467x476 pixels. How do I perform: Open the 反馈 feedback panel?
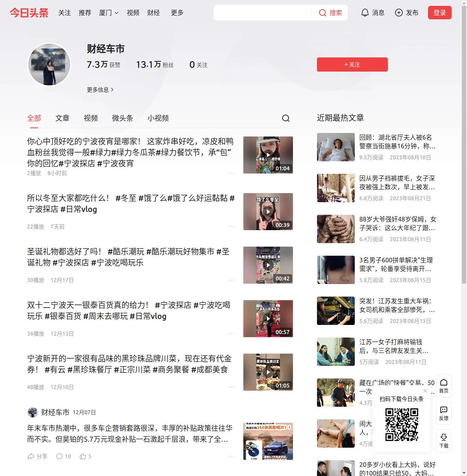pyautogui.click(x=444, y=413)
